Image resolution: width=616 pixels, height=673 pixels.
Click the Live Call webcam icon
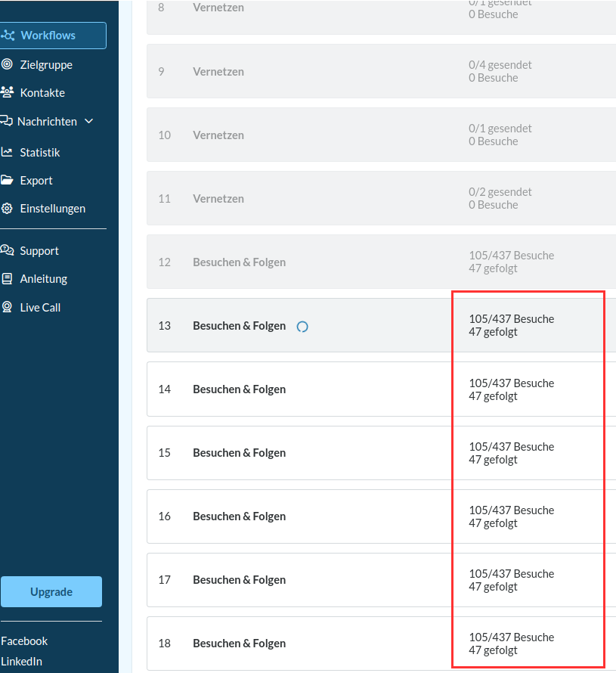[7, 307]
